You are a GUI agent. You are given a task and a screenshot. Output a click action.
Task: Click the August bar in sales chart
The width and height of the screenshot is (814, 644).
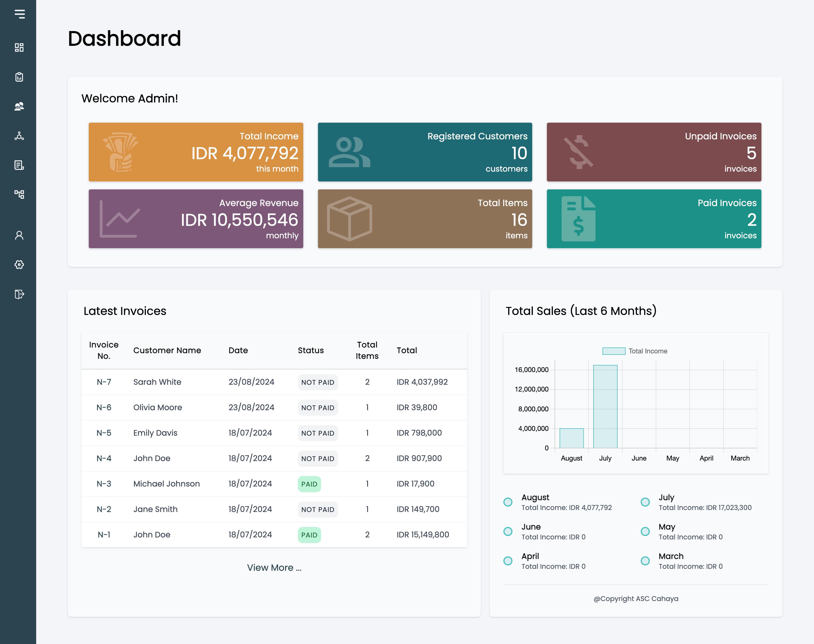pos(571,438)
